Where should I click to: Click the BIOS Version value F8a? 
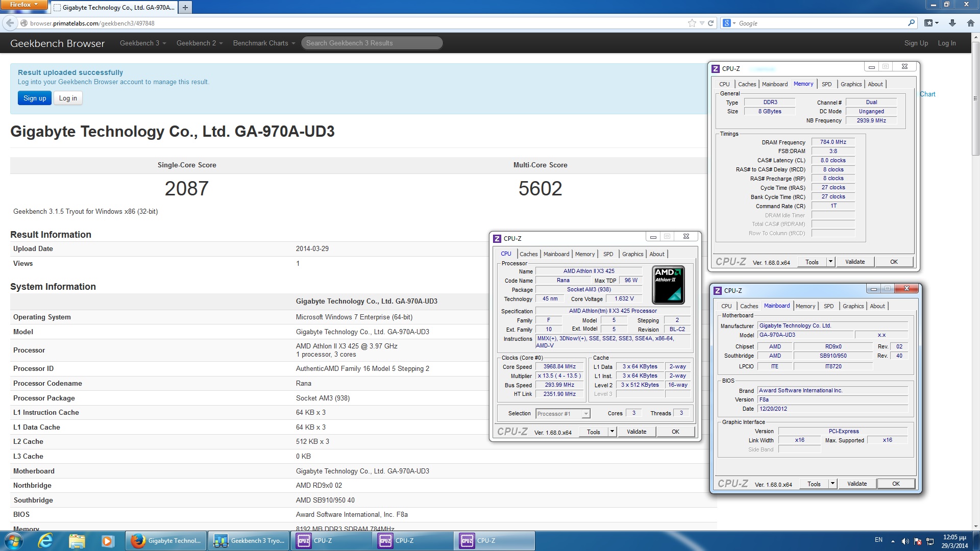[x=832, y=400]
